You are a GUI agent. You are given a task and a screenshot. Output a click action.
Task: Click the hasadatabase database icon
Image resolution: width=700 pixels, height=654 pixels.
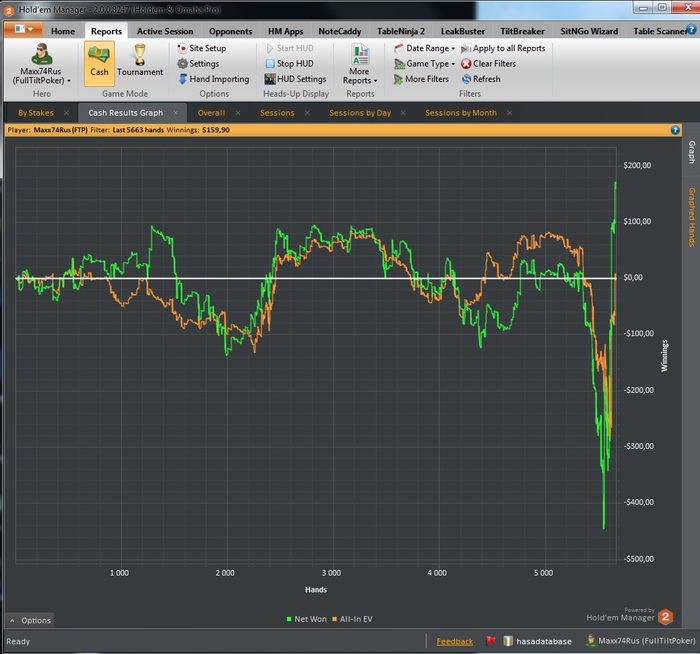tap(508, 641)
